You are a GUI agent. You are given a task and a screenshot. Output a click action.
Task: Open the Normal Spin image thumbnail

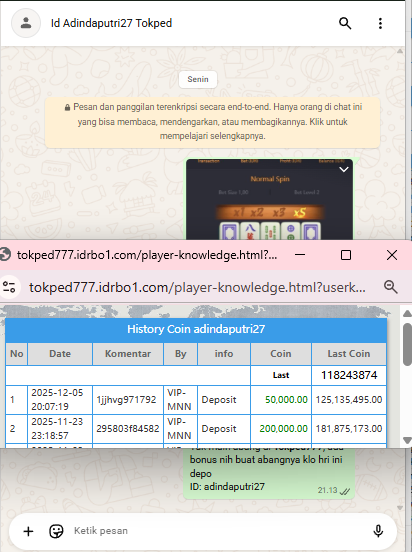coord(269,199)
